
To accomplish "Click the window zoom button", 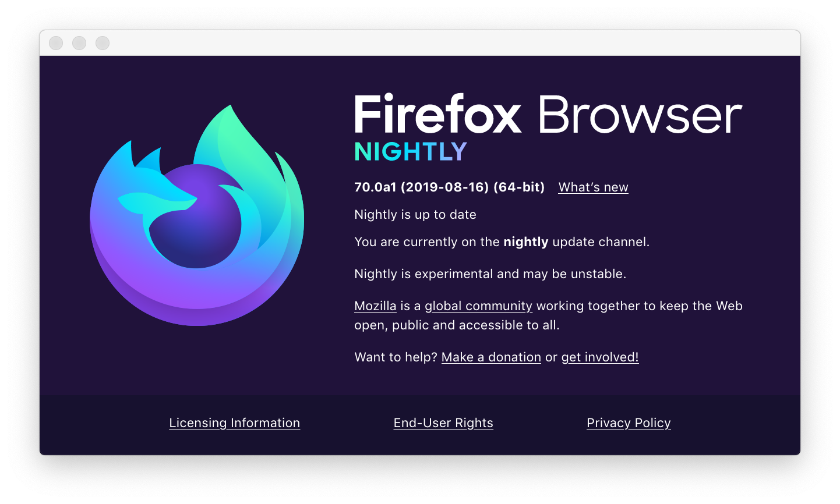I will [103, 43].
